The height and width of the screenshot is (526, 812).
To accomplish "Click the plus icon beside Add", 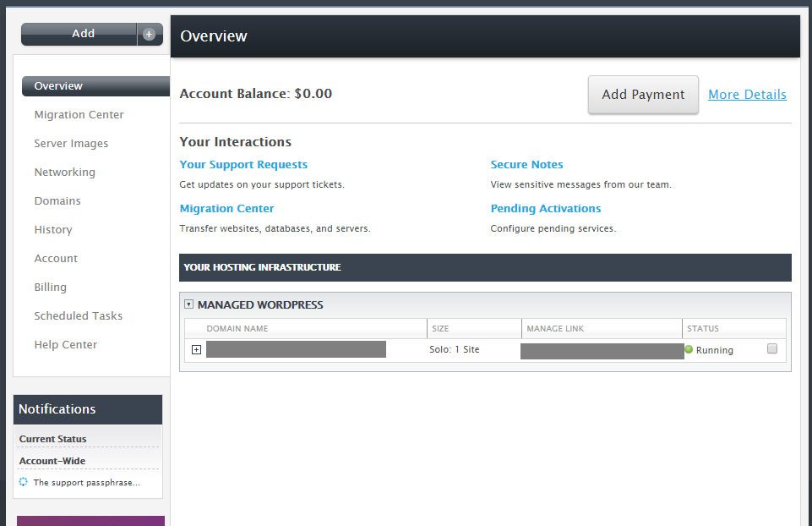I will click(x=150, y=34).
